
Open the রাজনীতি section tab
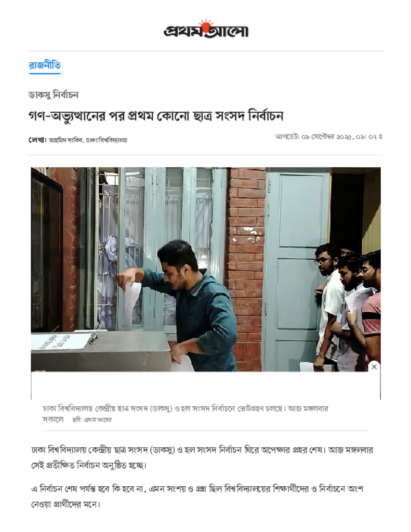tap(45, 65)
